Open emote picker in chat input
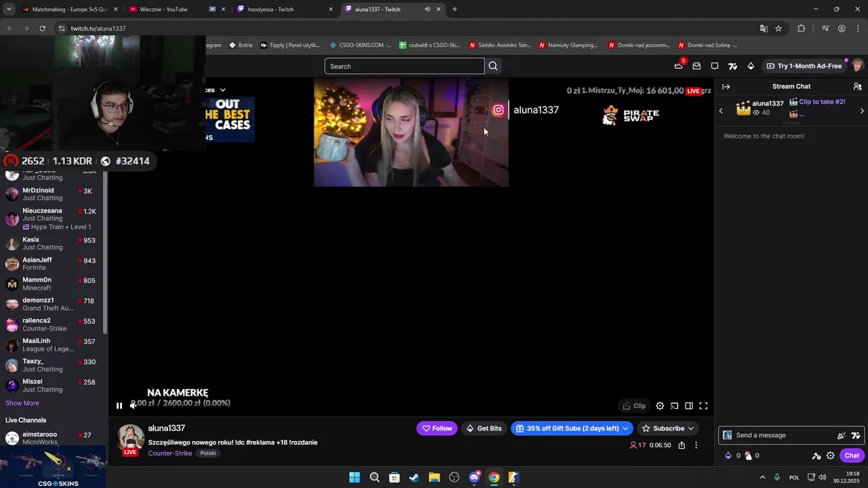Image resolution: width=868 pixels, height=488 pixels. (842, 435)
